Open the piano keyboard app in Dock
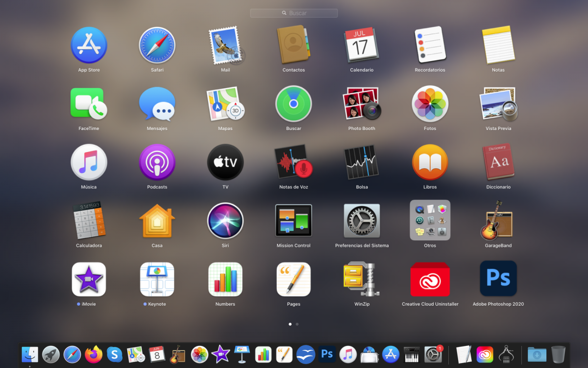This screenshot has height=368, width=588. pos(412,354)
